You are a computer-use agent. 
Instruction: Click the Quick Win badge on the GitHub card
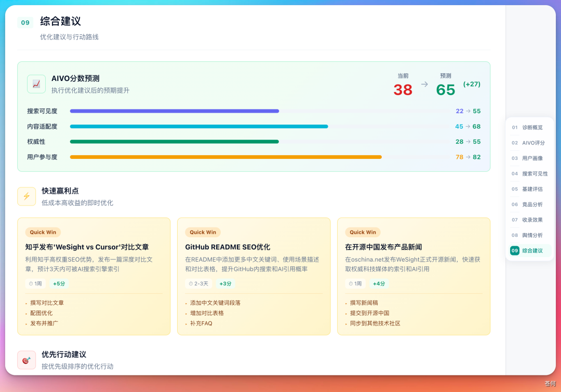(x=203, y=232)
